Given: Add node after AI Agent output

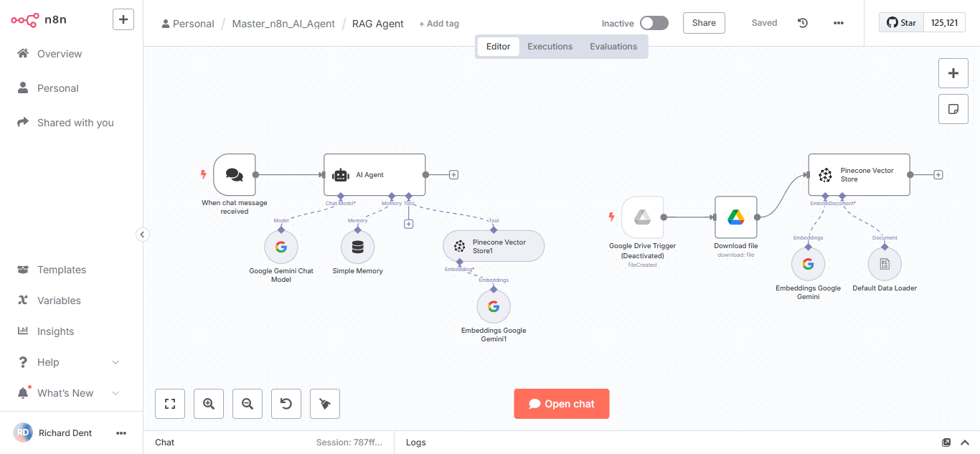Looking at the screenshot, I should (453, 174).
